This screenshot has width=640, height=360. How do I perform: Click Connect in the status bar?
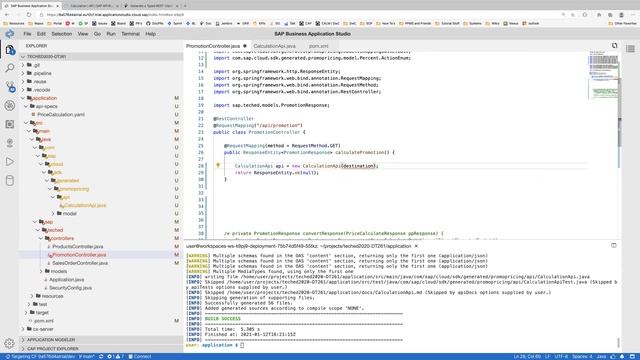[140, 356]
